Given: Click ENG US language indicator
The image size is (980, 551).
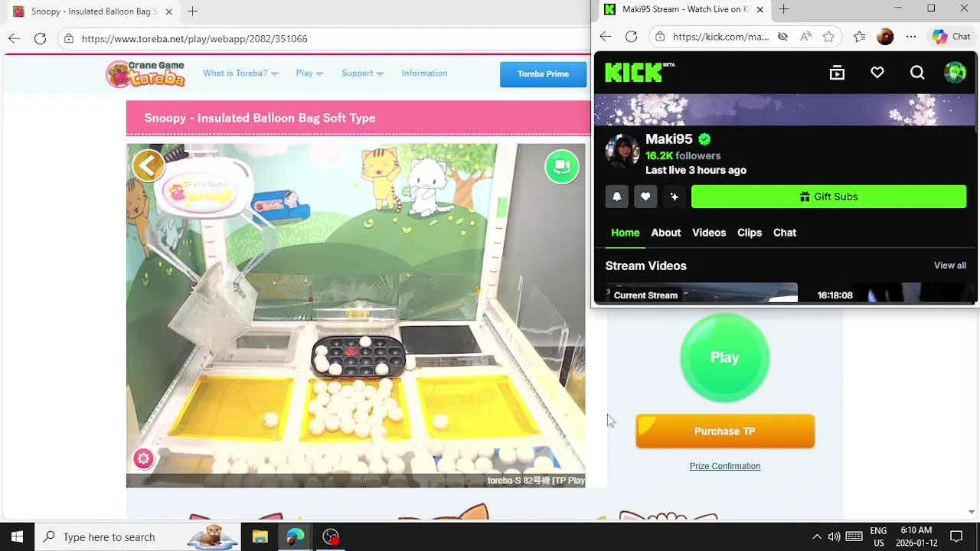Looking at the screenshot, I should [x=878, y=536].
